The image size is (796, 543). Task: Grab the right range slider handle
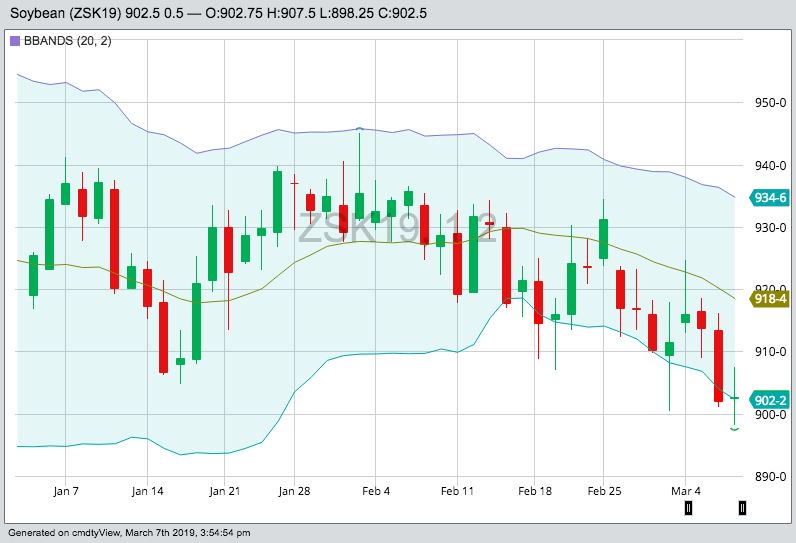click(x=742, y=507)
